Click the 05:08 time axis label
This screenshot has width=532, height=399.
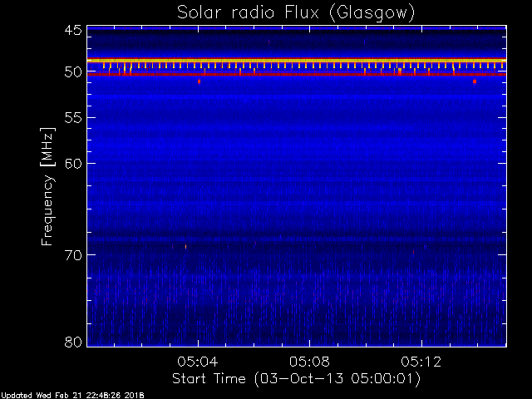(x=309, y=362)
